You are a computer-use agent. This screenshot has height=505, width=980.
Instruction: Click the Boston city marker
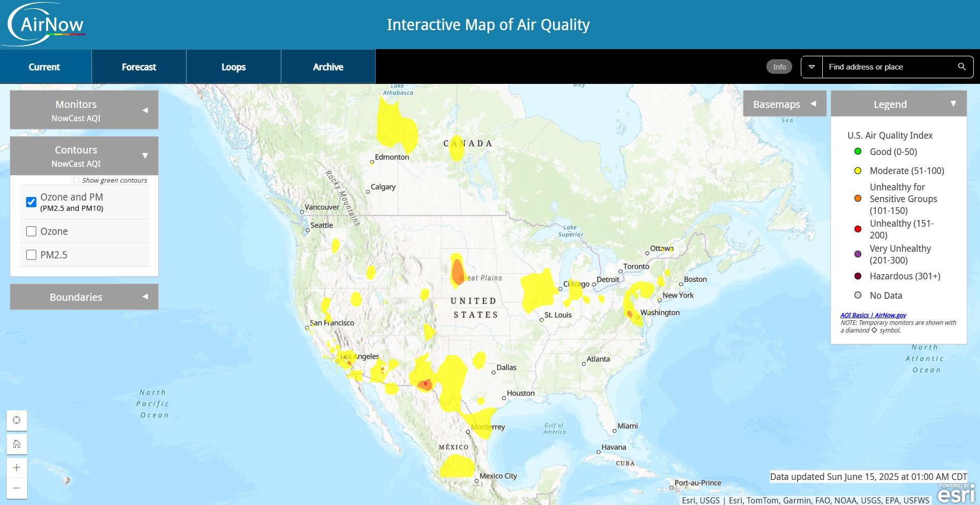tap(681, 284)
